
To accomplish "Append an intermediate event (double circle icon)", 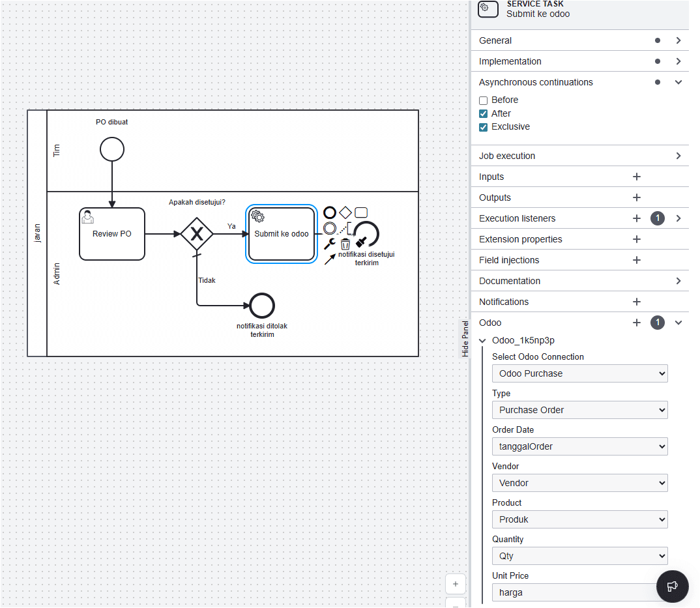I will click(330, 228).
